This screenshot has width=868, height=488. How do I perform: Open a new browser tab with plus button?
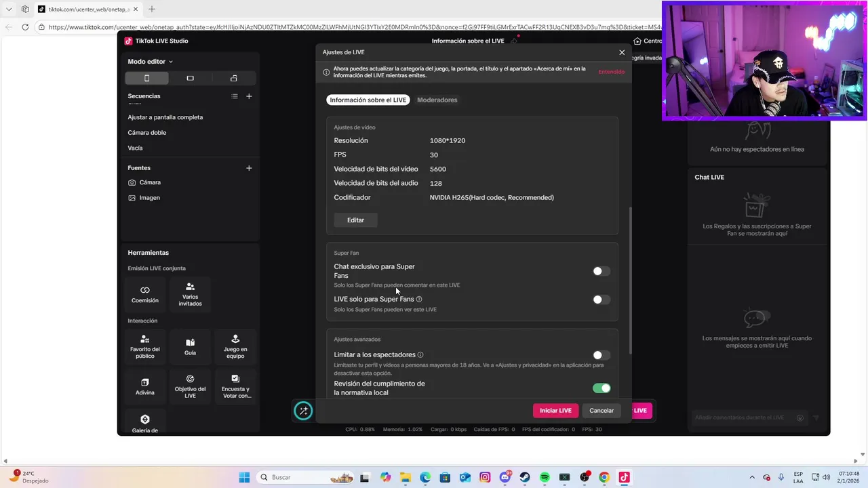click(152, 9)
